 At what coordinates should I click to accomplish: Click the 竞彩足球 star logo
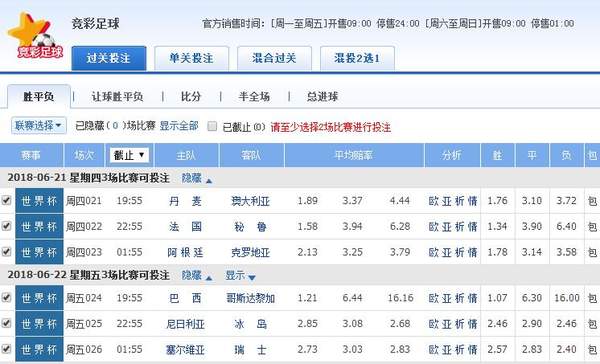35,36
